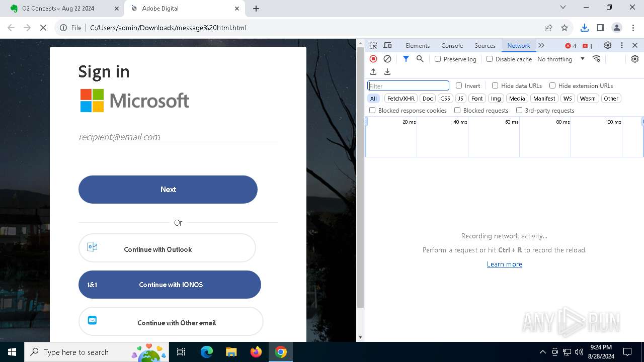This screenshot has width=644, height=362.
Task: Check Blocked response cookies
Action: click(x=372, y=110)
